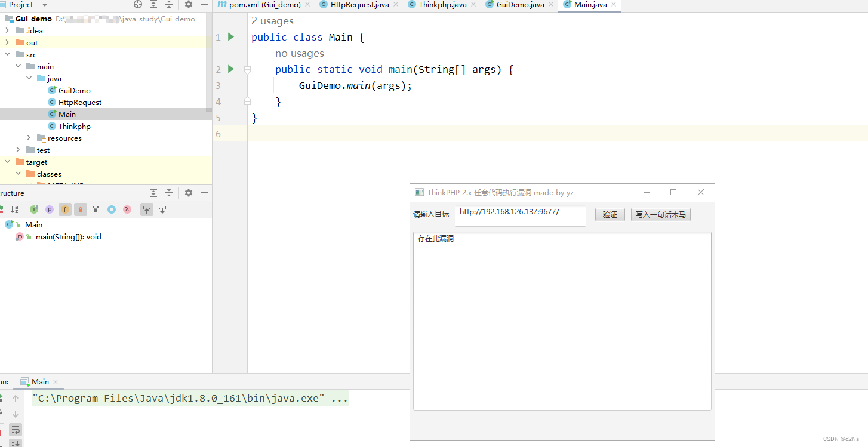Open Structure panel settings gear
The image size is (868, 447).
189,193
